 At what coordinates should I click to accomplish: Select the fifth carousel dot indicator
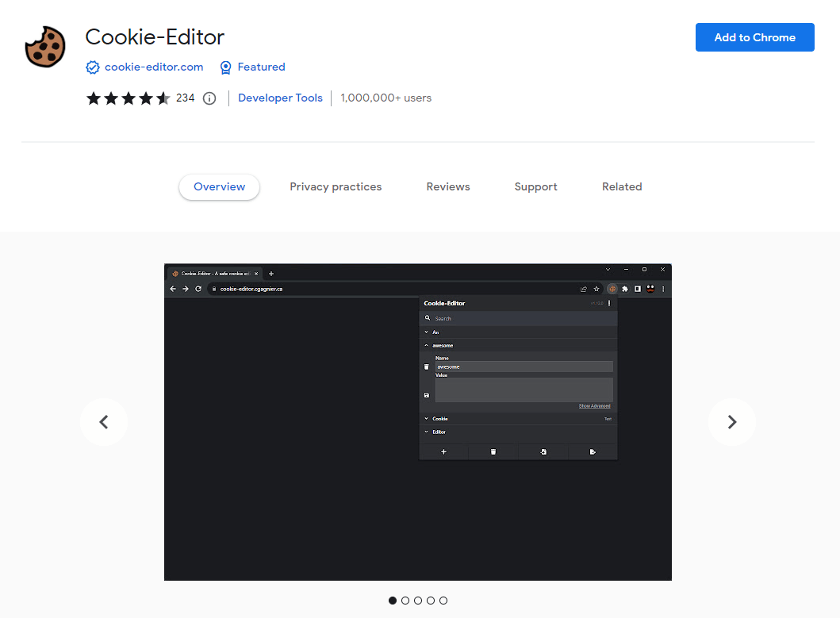tap(443, 601)
